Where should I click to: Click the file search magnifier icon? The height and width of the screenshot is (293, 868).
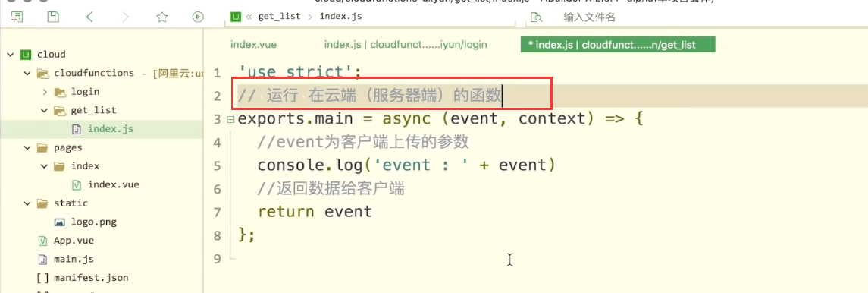(x=536, y=17)
